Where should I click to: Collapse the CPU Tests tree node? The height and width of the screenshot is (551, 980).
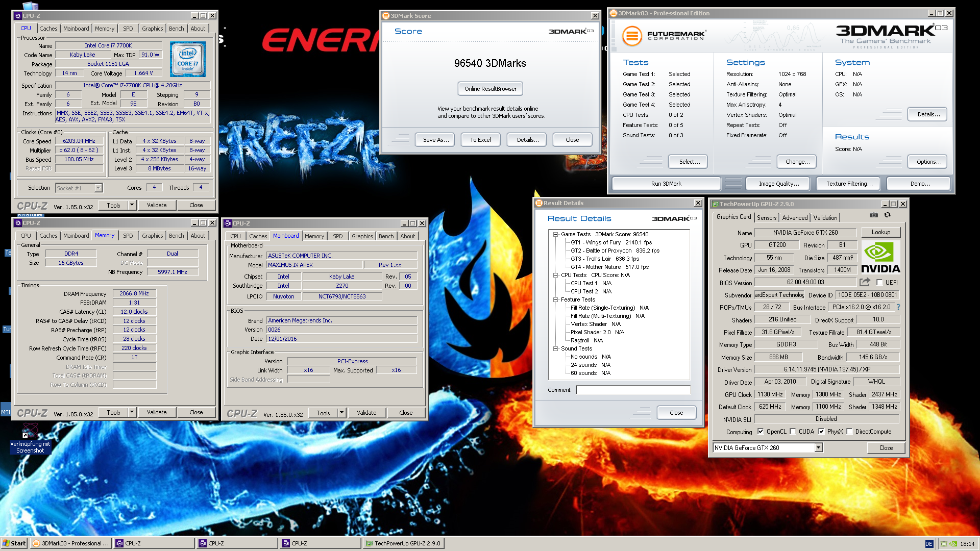pyautogui.click(x=555, y=275)
